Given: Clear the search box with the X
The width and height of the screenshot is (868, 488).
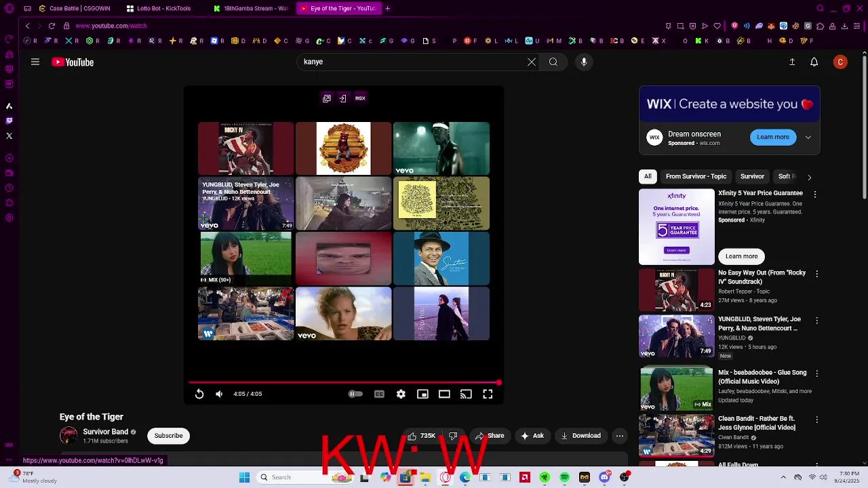Looking at the screenshot, I should [532, 62].
